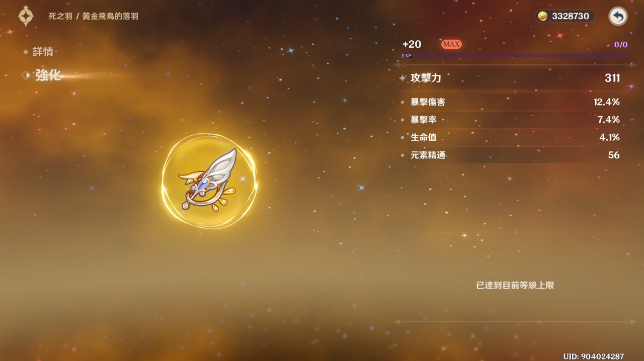Click the back arrow return icon

(618, 16)
